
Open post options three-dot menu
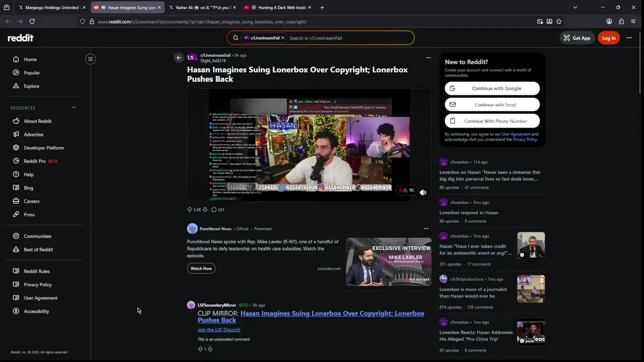tap(428, 58)
